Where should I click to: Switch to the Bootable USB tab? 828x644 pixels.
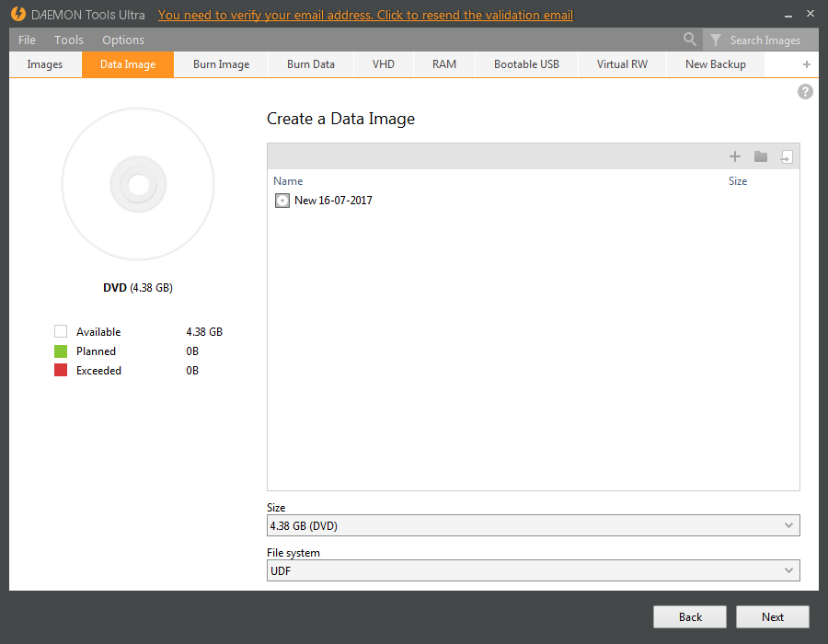click(x=525, y=63)
